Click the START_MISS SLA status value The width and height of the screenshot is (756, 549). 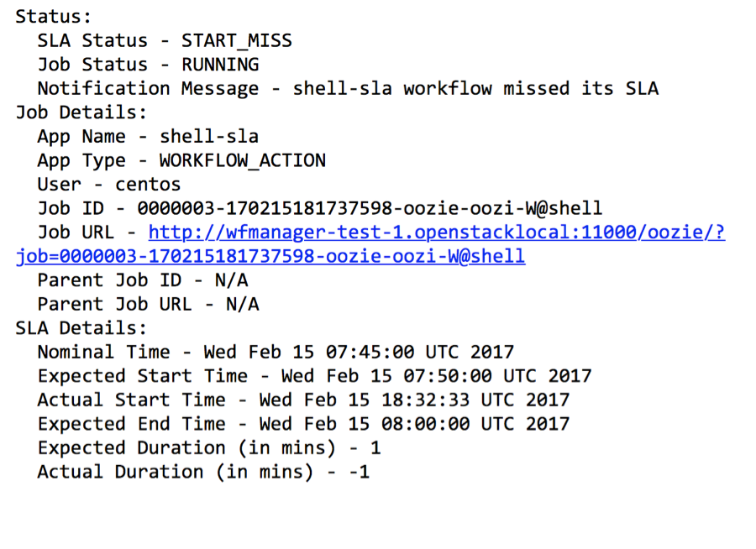click(x=237, y=40)
